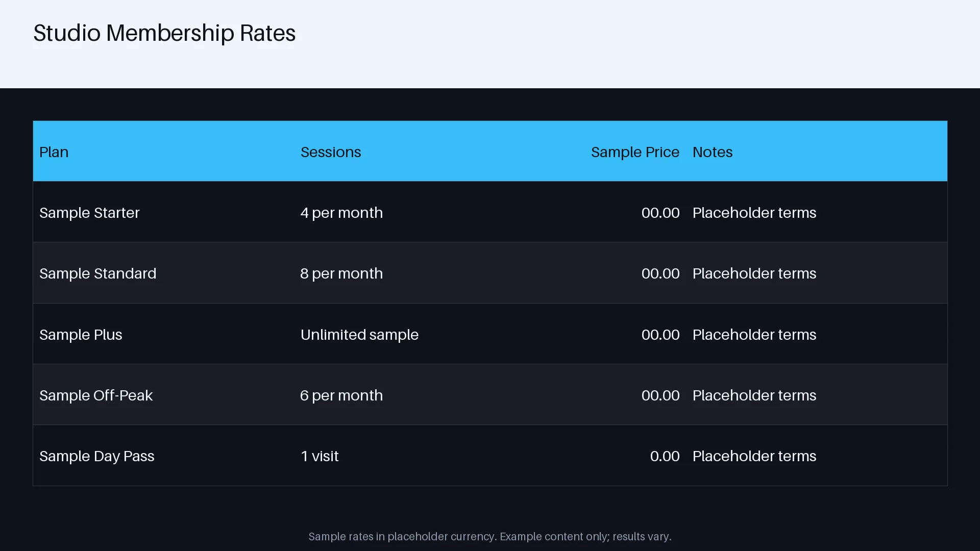This screenshot has width=980, height=551.
Task: Click the Sample Off-Peak price 00.00
Action: pos(660,395)
